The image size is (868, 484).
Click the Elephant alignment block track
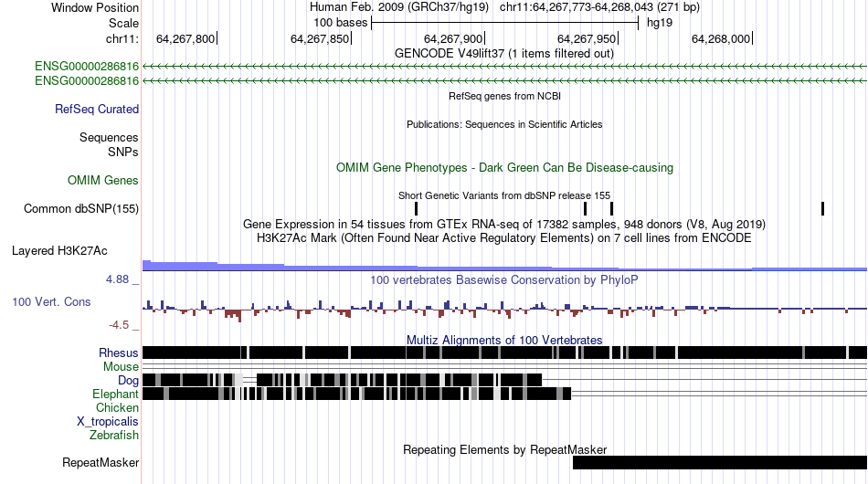pyautogui.click(x=356, y=394)
